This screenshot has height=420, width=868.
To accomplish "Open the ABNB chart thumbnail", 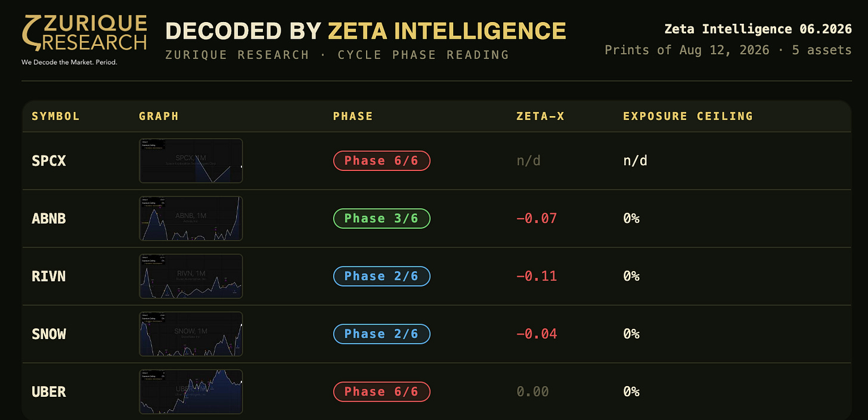I will tap(191, 219).
